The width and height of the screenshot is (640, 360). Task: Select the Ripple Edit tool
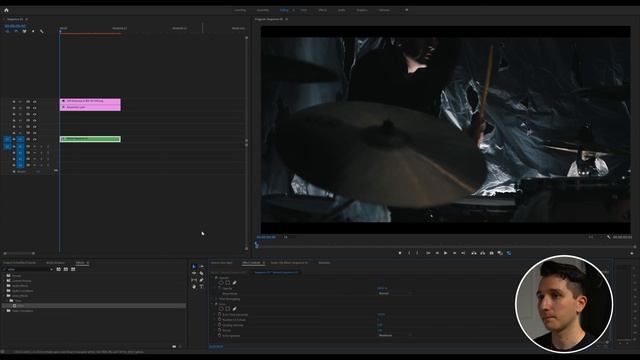(x=194, y=273)
